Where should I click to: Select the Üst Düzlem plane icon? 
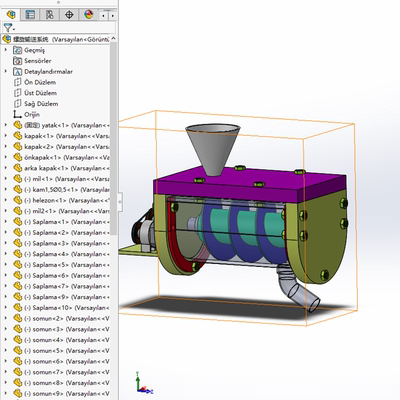(17, 93)
